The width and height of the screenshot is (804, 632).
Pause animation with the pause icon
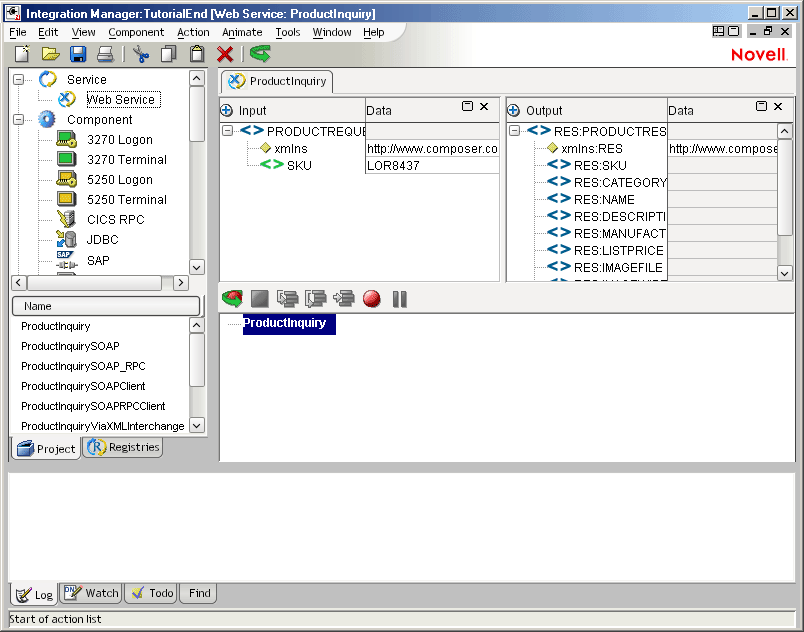399,299
